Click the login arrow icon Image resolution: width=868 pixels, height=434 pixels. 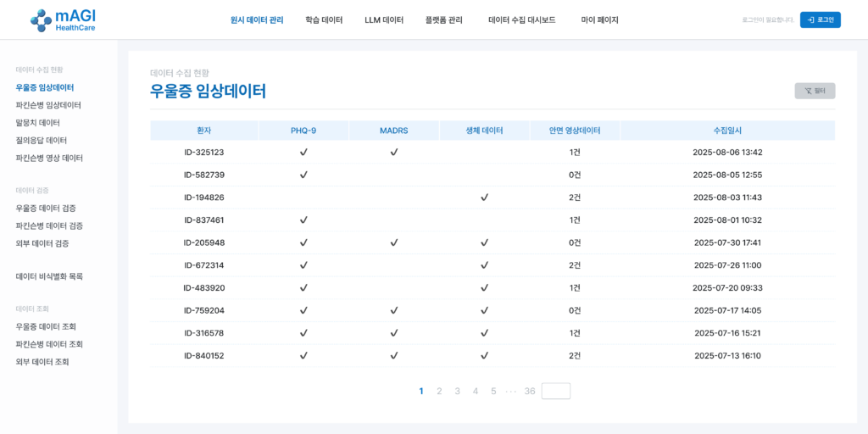click(x=811, y=19)
